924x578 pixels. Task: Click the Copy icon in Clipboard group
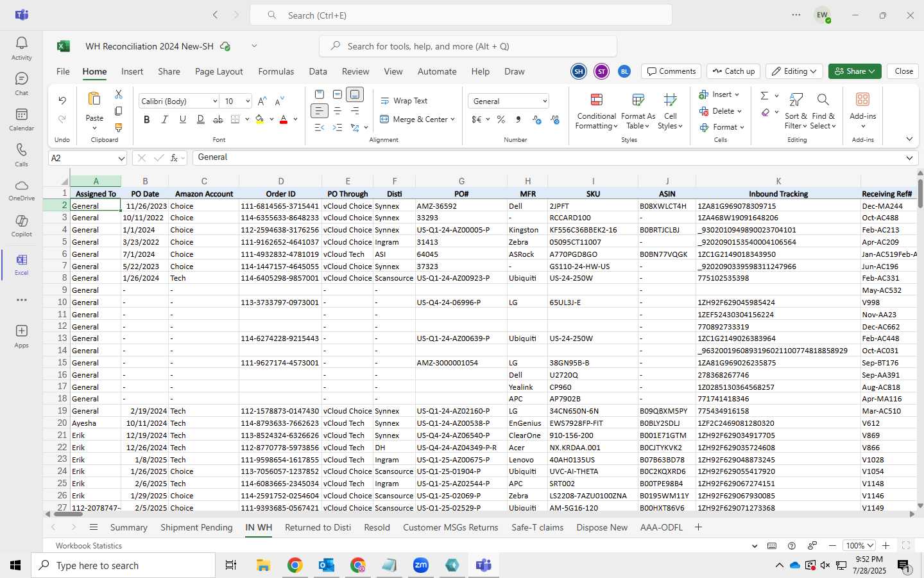[119, 111]
